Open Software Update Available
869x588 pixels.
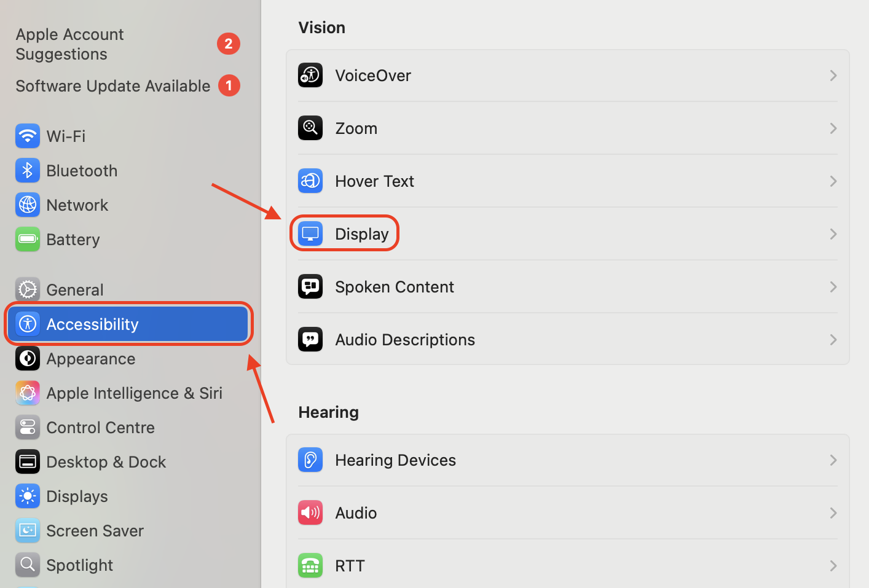tap(112, 85)
